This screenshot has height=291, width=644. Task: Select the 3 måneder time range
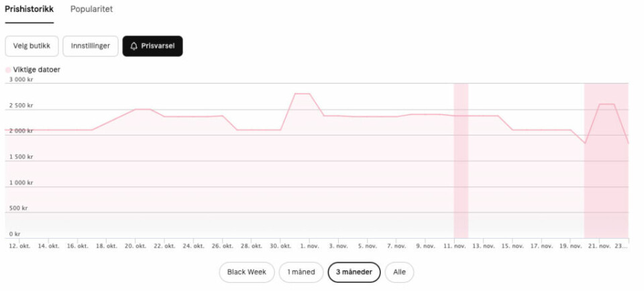[354, 272]
